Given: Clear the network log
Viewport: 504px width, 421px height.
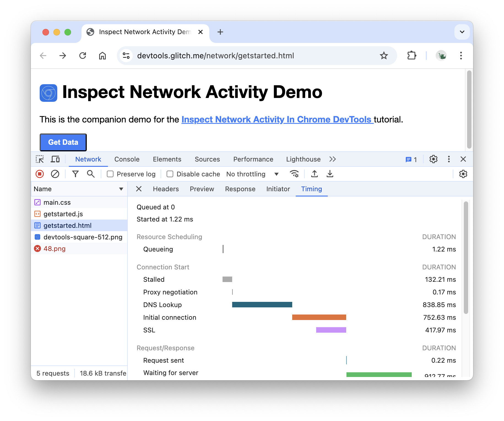Looking at the screenshot, I should pyautogui.click(x=55, y=174).
